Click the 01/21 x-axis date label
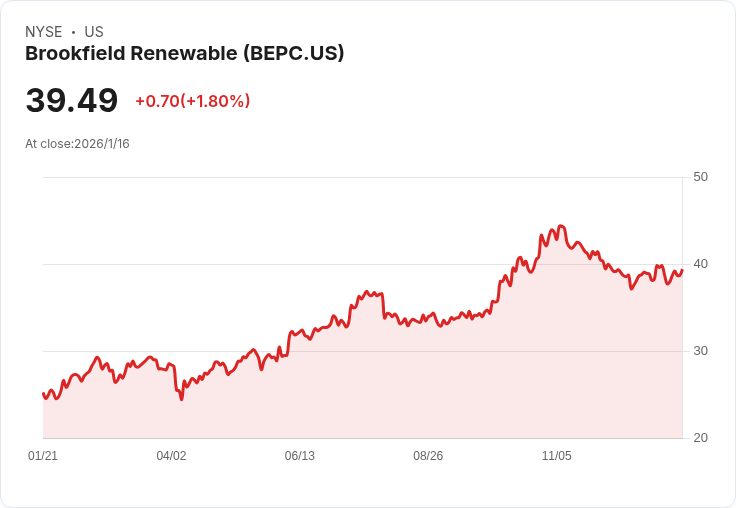This screenshot has width=736, height=508. click(x=43, y=456)
